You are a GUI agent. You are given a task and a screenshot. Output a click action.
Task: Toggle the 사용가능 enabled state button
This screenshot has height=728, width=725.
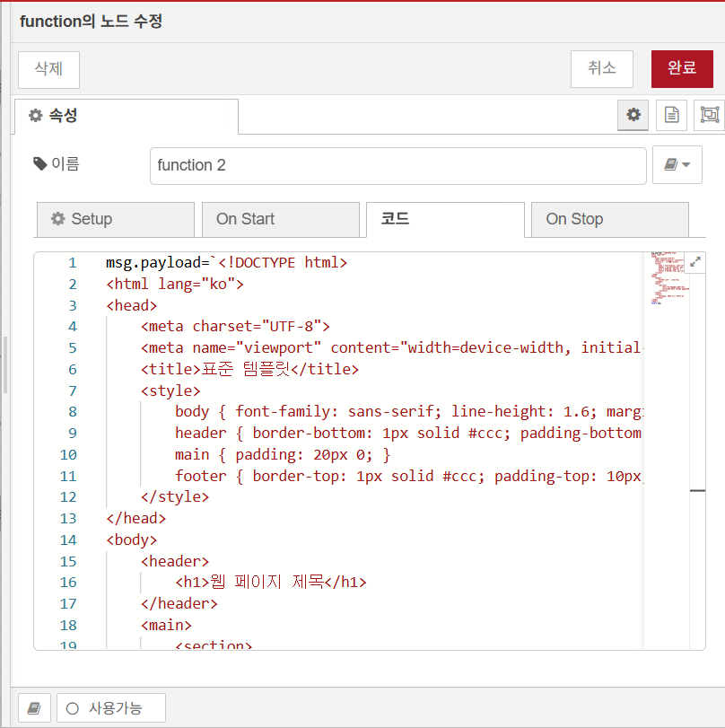[111, 707]
